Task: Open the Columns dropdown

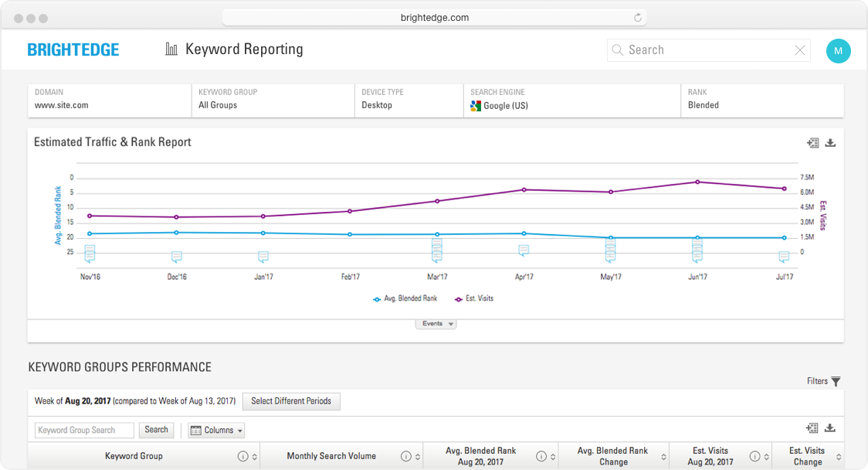Action: [216, 431]
